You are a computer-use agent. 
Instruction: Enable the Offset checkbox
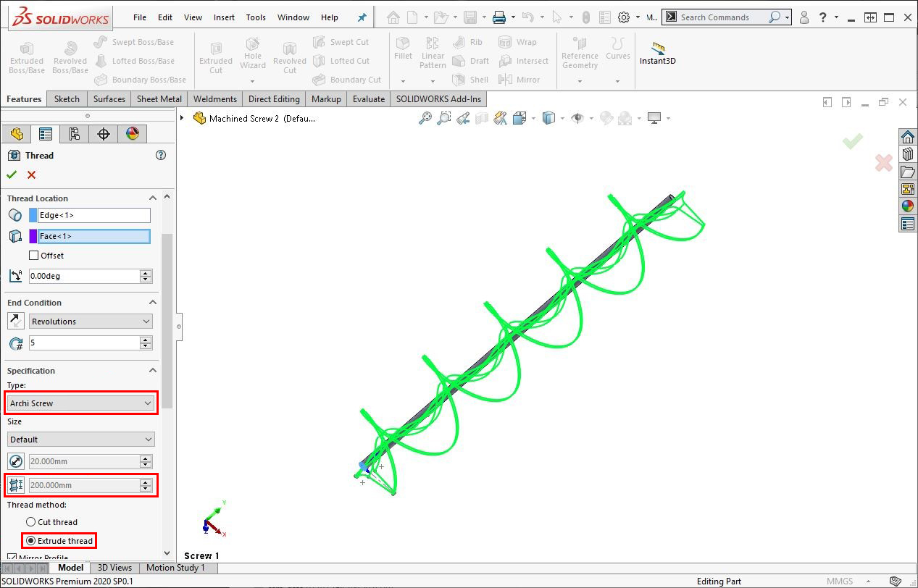point(34,256)
